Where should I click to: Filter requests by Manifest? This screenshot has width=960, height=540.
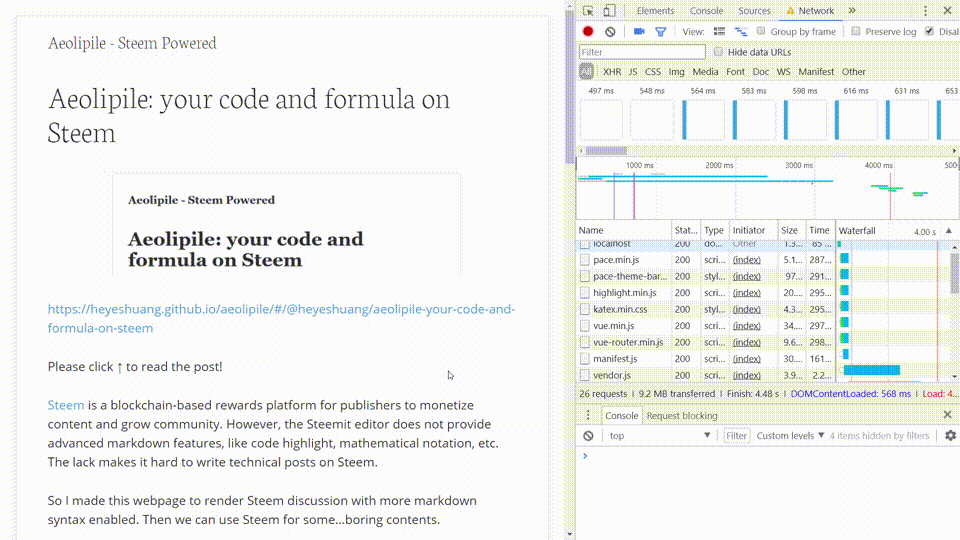[816, 72]
